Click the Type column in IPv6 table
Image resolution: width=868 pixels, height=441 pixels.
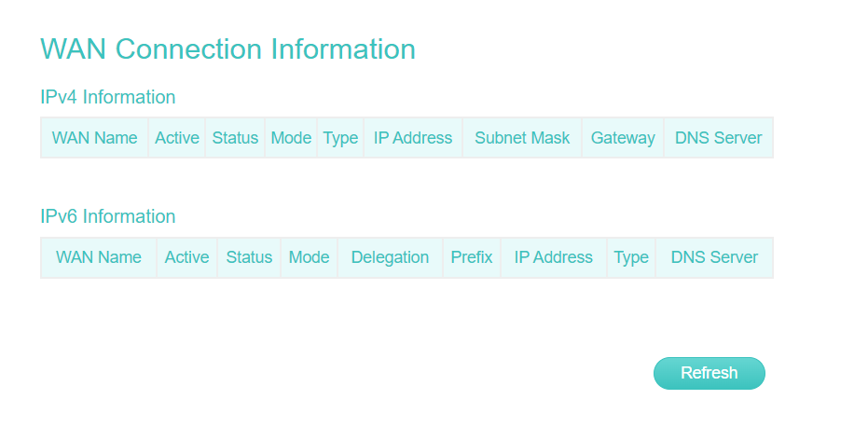point(631,257)
